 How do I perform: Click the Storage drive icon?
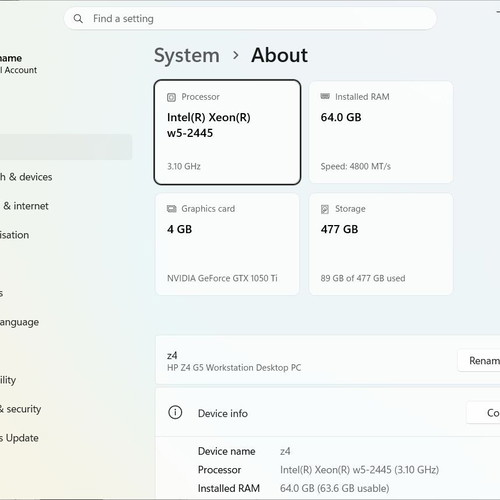pyautogui.click(x=325, y=209)
